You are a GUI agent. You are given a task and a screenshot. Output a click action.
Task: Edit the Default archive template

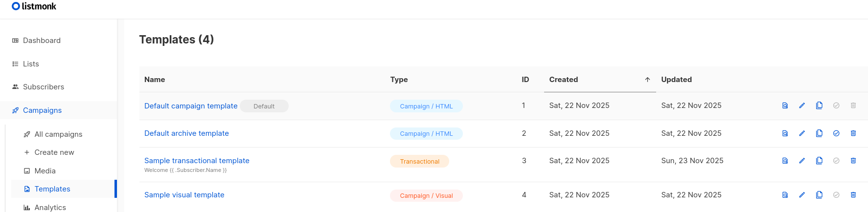(802, 133)
